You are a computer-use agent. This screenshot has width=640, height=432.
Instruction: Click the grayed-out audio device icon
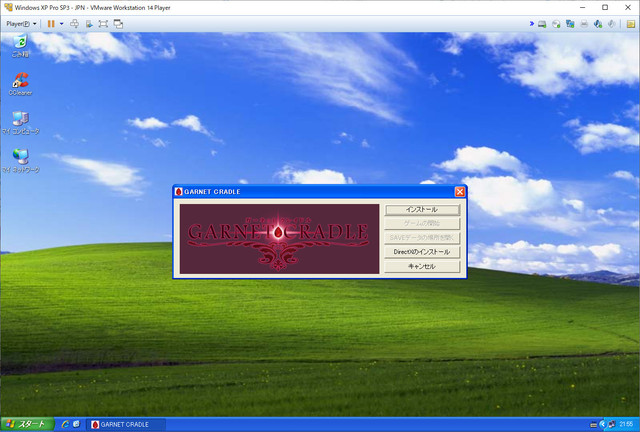tap(611, 24)
